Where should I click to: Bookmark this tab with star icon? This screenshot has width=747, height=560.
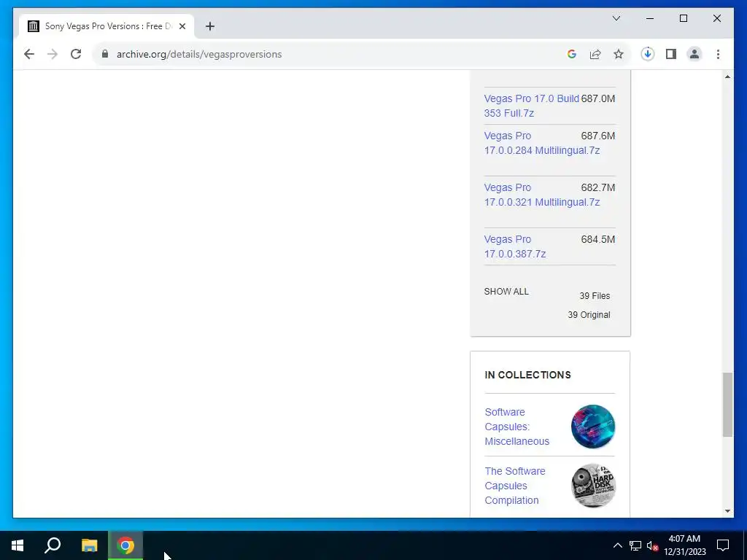619,54
